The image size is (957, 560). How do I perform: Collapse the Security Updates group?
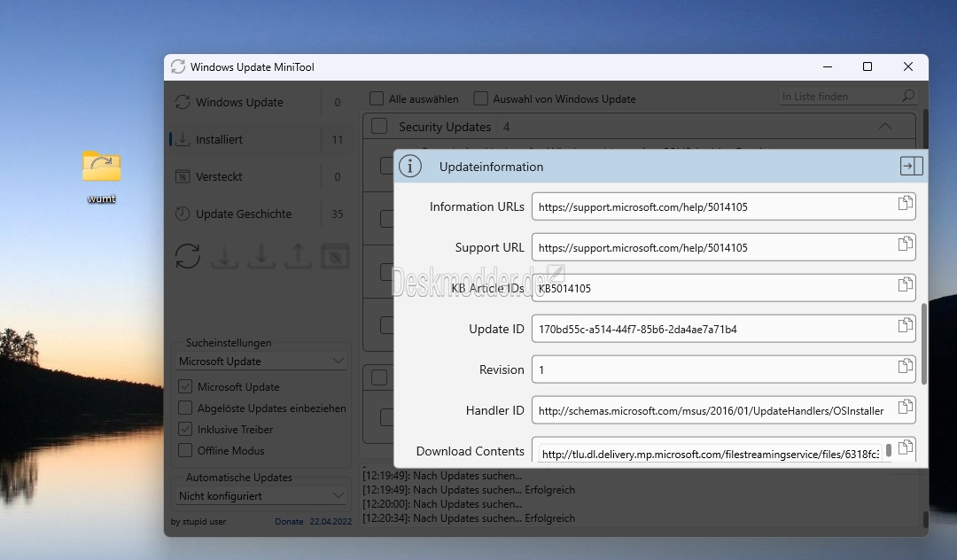(x=884, y=127)
